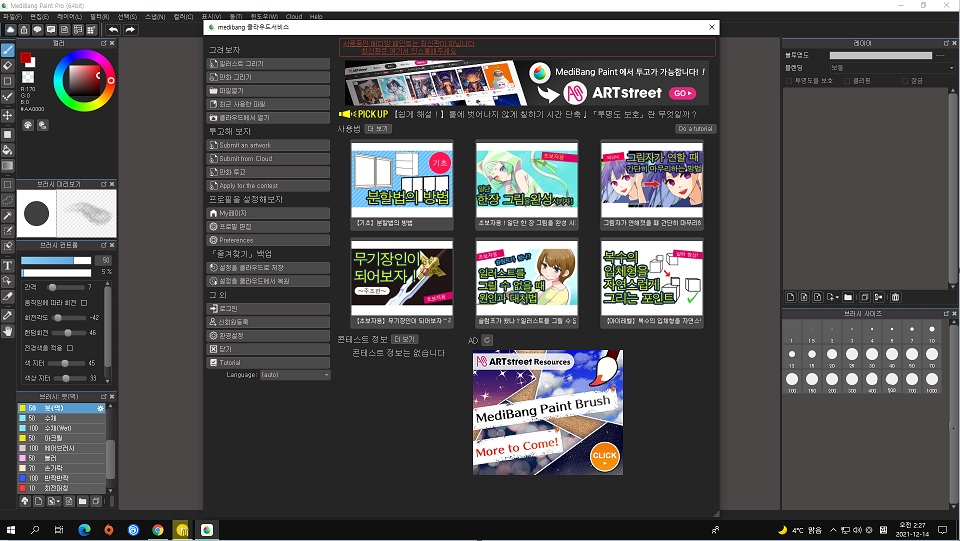The width and height of the screenshot is (960, 541).
Task: Open Chrome from the Windows taskbar
Action: tap(158, 530)
